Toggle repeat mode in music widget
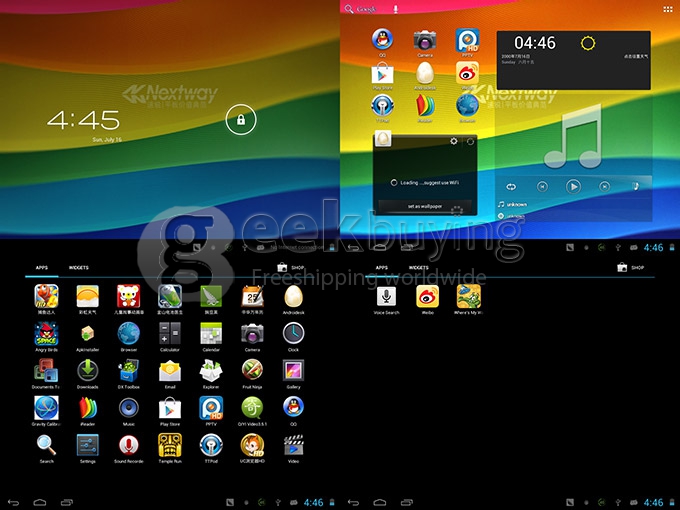This screenshot has width=680, height=510. 510,186
